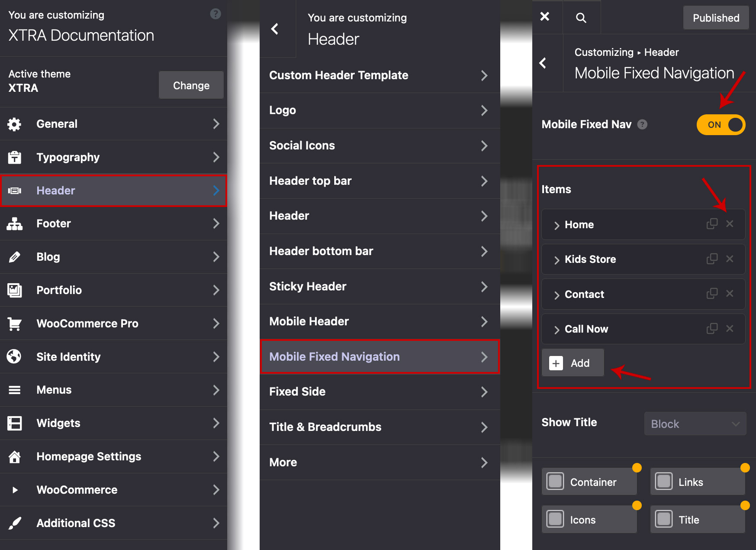Click the help icon beside Mobile Fixed Nav

643,125
